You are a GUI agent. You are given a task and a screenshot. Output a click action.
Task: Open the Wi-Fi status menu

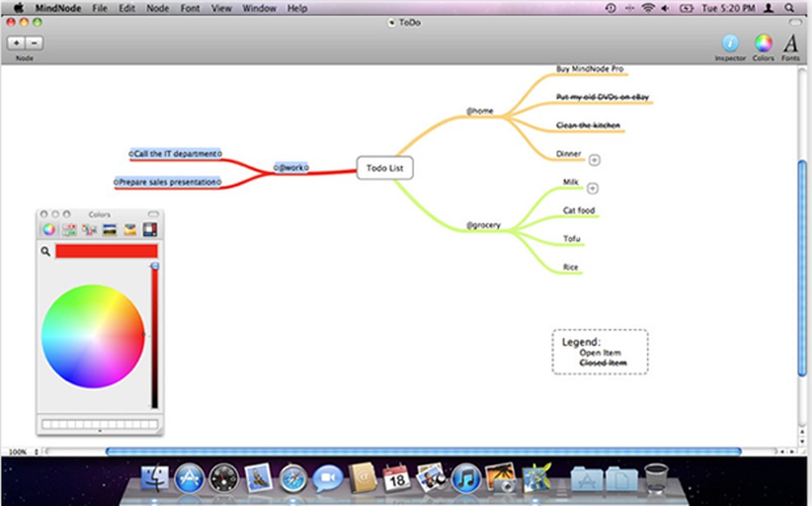[648, 7]
